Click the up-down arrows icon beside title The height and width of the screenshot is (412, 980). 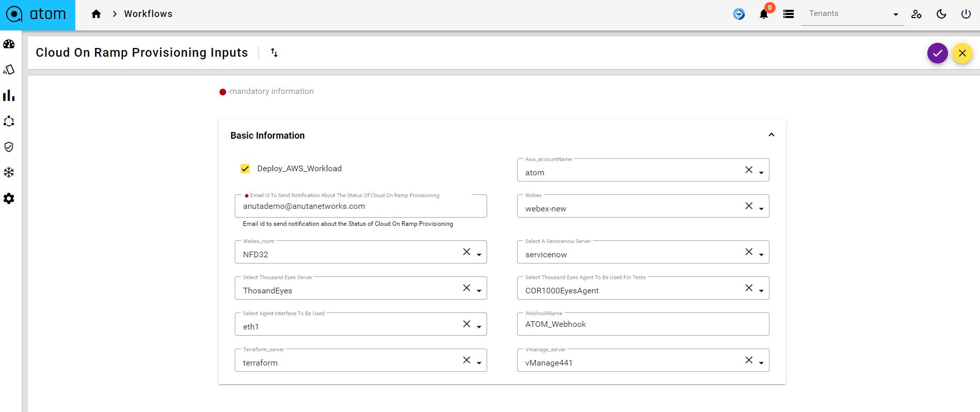[x=274, y=53]
